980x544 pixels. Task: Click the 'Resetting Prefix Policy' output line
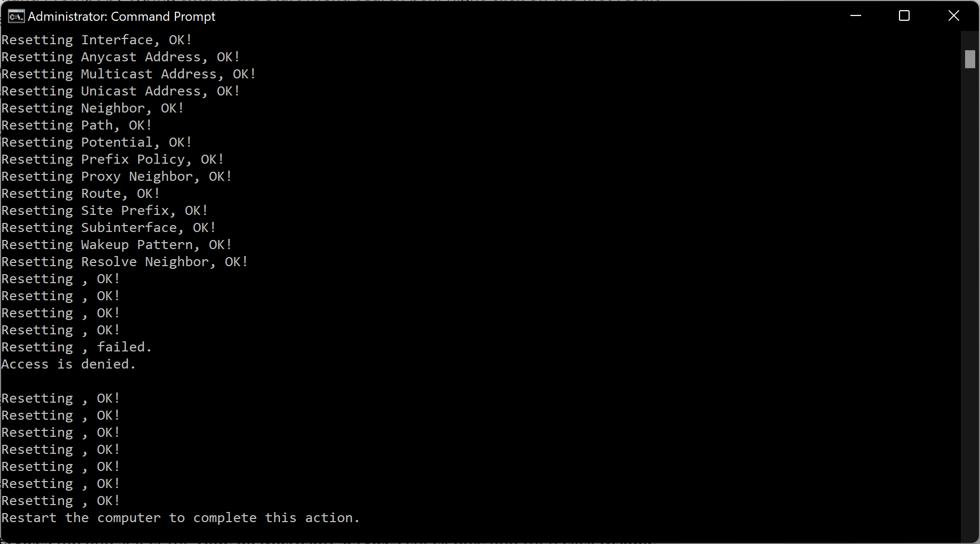tap(113, 159)
